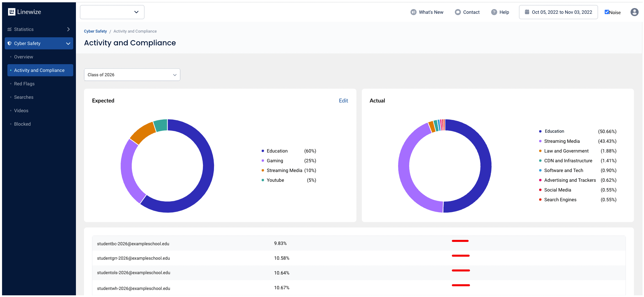Screen dimensions: 644x297
Task: Open the calendar icon in date range
Action: (x=527, y=12)
